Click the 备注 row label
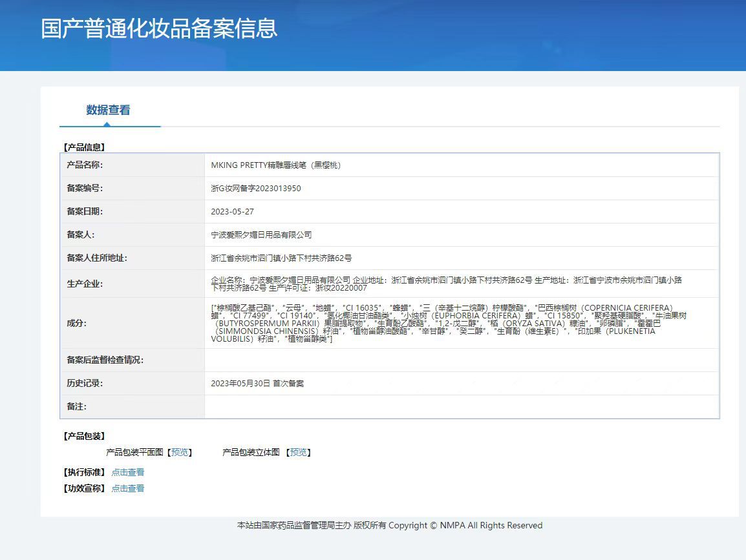This screenshot has height=560, width=746. pyautogui.click(x=76, y=406)
